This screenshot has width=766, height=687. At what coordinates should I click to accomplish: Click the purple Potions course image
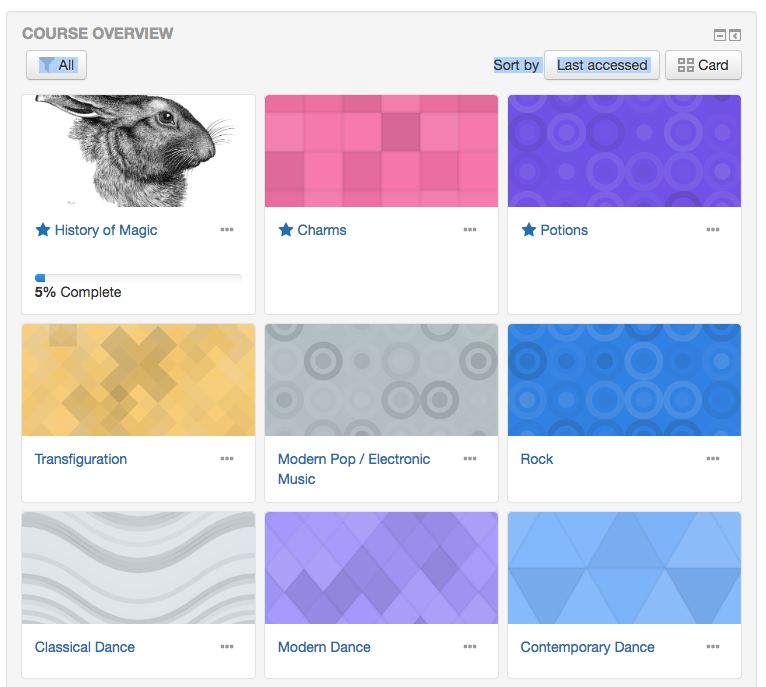tap(624, 151)
